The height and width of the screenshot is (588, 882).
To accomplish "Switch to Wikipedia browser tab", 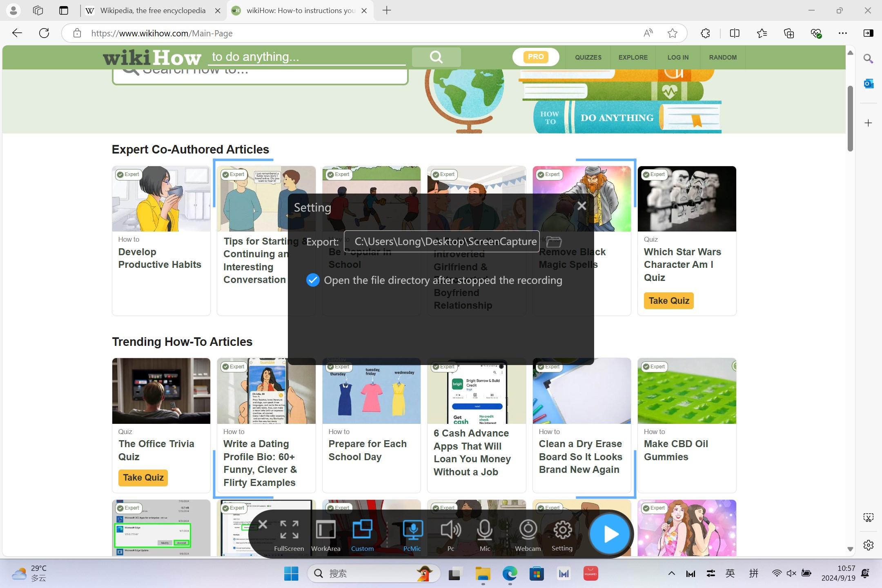I will [x=153, y=11].
